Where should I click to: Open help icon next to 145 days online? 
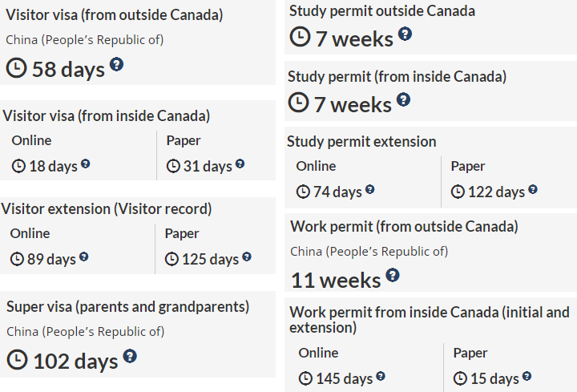point(381,376)
